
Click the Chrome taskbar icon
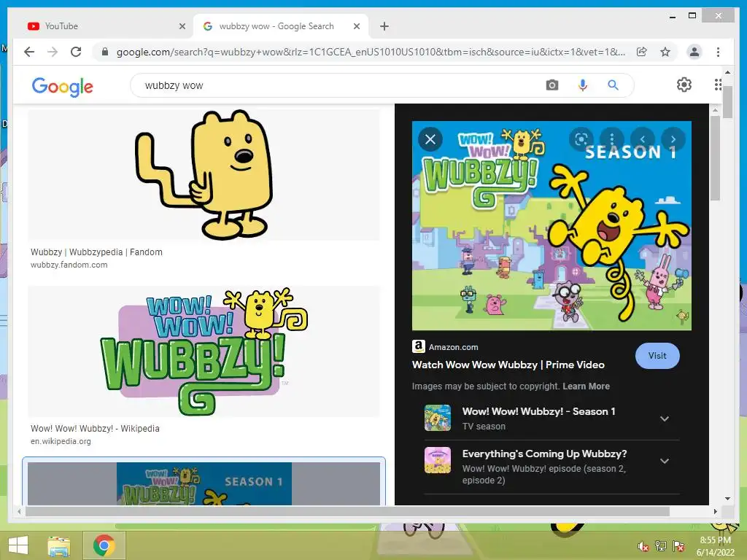pos(104,545)
